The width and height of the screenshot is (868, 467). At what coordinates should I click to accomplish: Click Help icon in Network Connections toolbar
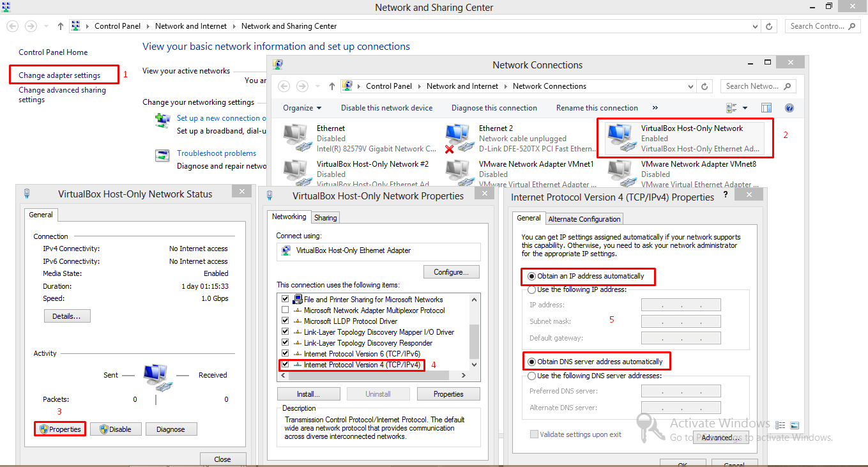coord(789,108)
